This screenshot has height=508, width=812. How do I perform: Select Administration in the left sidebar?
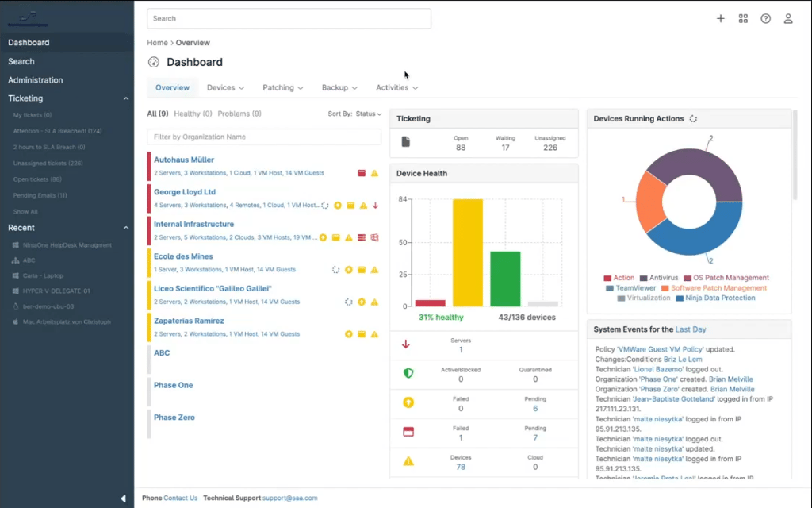(35, 79)
